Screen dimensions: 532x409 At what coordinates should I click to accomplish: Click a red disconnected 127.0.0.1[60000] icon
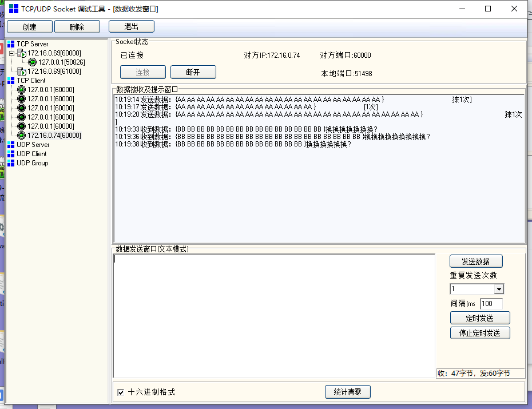point(21,98)
